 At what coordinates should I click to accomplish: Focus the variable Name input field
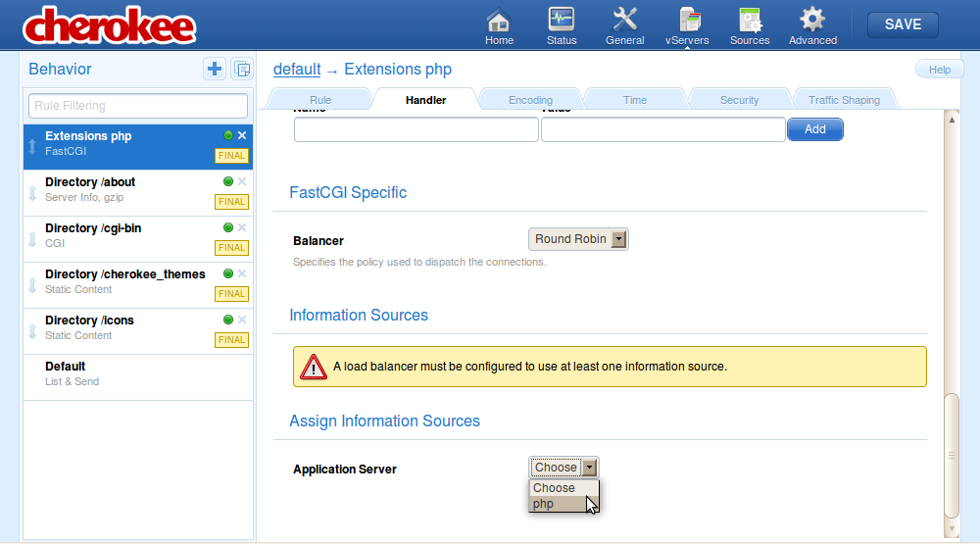point(416,129)
